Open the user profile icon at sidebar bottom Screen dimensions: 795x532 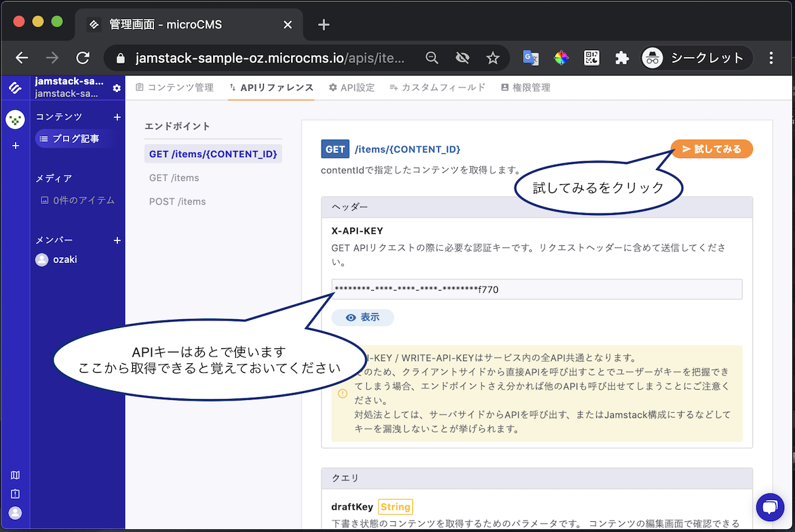point(15,513)
